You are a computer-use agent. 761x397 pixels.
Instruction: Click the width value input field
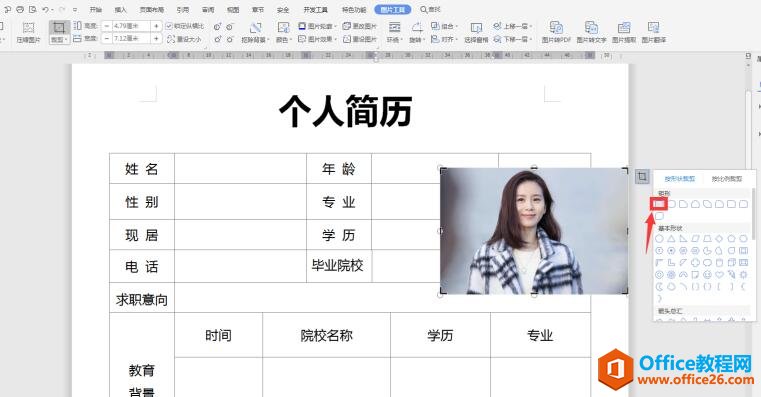point(132,38)
